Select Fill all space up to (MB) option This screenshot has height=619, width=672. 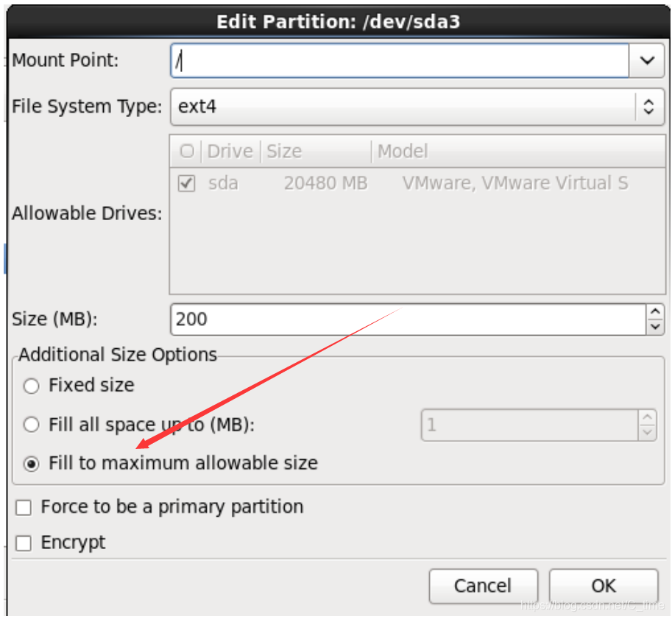[32, 425]
